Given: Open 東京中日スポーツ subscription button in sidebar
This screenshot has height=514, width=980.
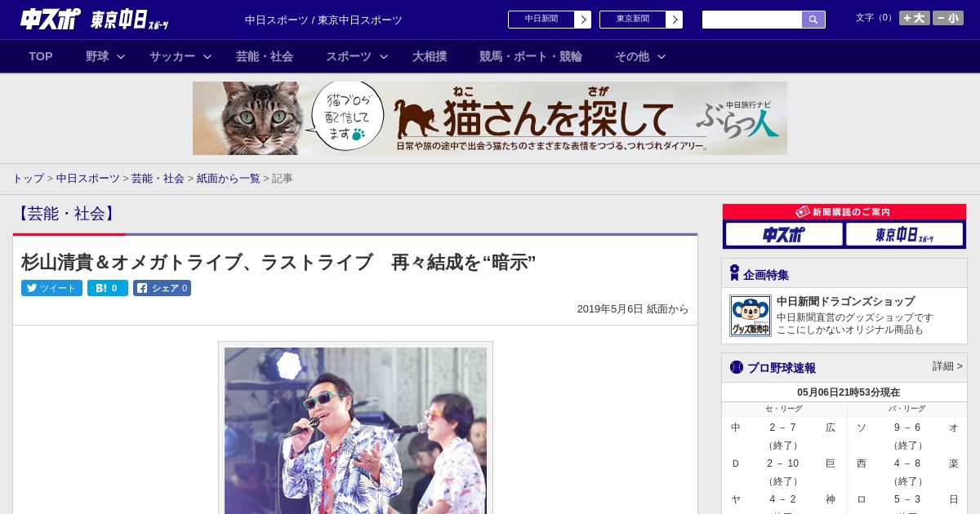Looking at the screenshot, I should tap(904, 235).
